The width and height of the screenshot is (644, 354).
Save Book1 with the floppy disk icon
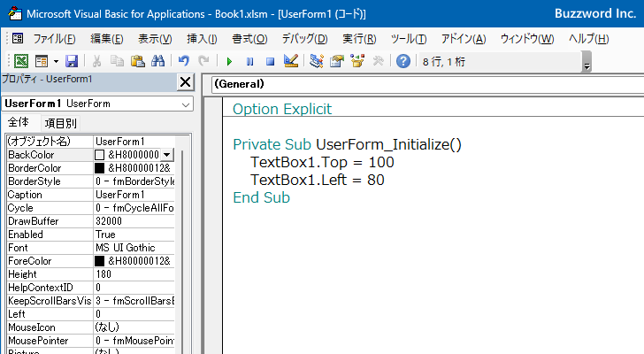[72, 61]
